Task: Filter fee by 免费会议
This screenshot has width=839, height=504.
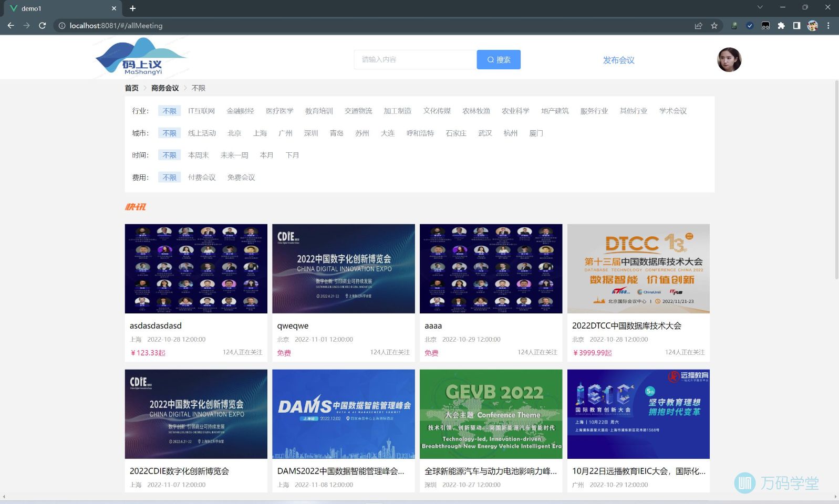Action: tap(241, 177)
